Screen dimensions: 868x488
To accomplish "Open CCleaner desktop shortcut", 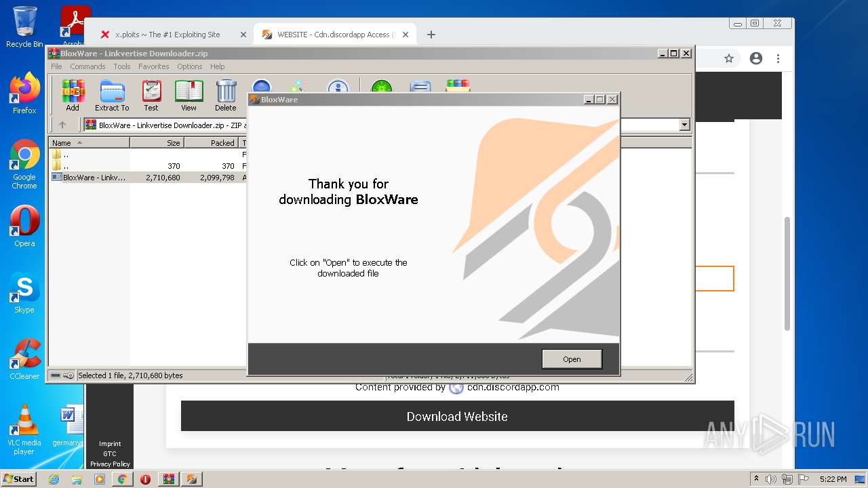I will click(x=24, y=359).
